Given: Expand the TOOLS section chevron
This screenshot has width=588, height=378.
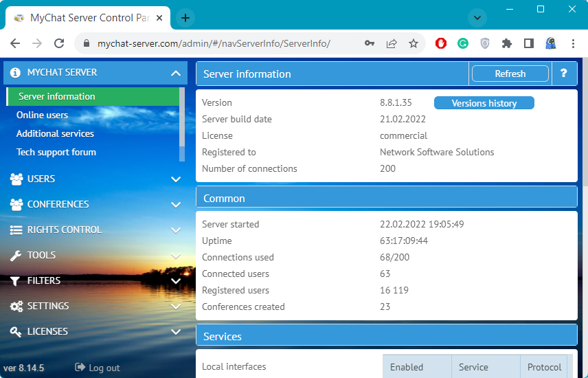Looking at the screenshot, I should pyautogui.click(x=175, y=256).
